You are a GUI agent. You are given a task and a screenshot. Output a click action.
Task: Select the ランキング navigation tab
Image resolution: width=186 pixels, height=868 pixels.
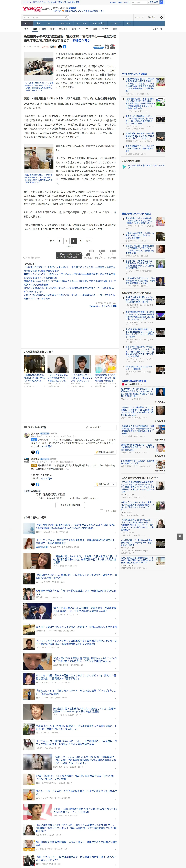click(x=115, y=24)
